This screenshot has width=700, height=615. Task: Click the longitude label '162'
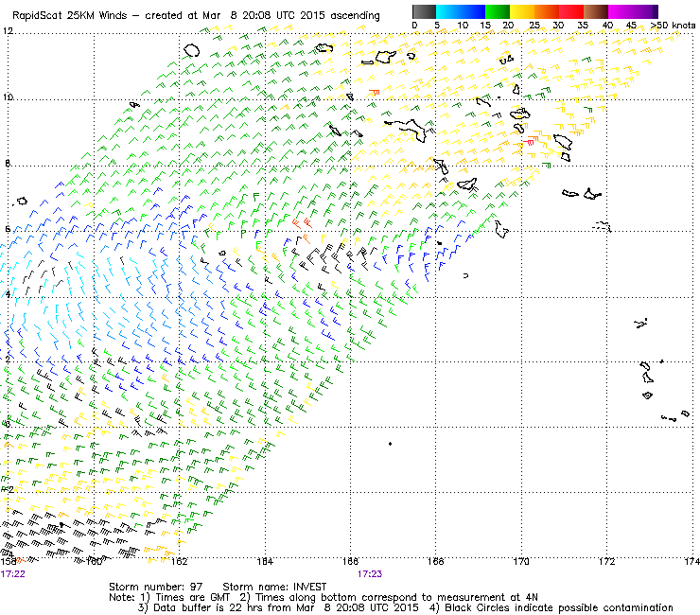pyautogui.click(x=180, y=561)
